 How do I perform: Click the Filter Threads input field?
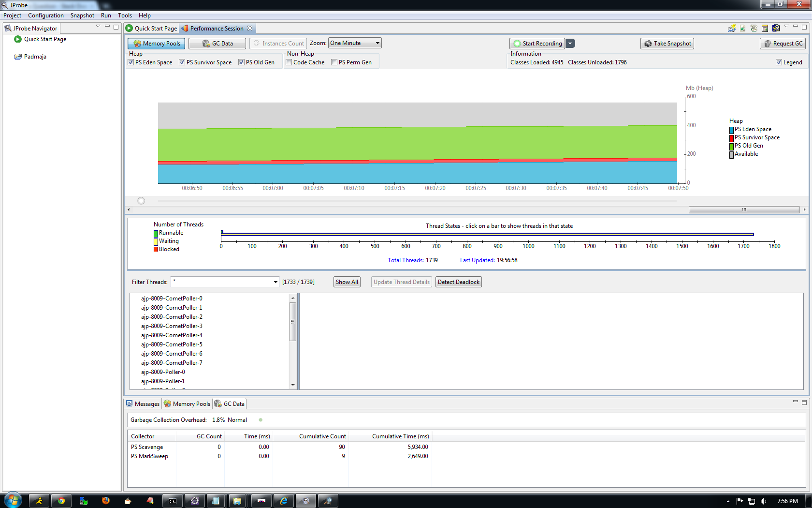tap(222, 282)
